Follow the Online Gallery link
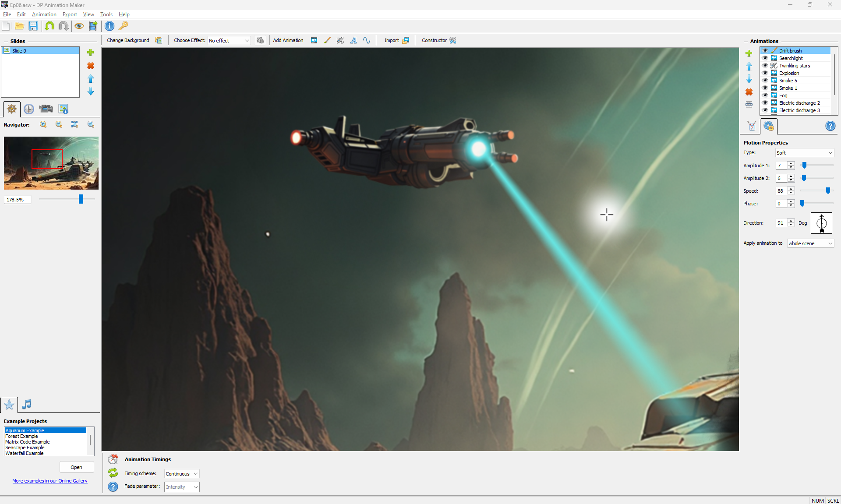 coord(50,481)
